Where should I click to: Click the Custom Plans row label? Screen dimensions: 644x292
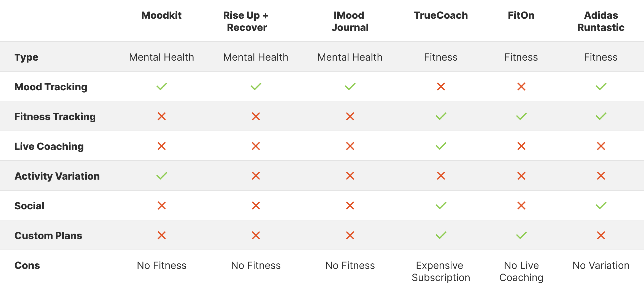click(x=48, y=236)
